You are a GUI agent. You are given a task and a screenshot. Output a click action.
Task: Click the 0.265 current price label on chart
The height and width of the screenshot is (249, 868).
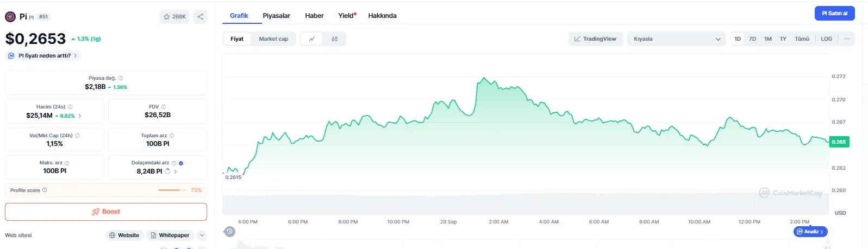click(x=839, y=142)
